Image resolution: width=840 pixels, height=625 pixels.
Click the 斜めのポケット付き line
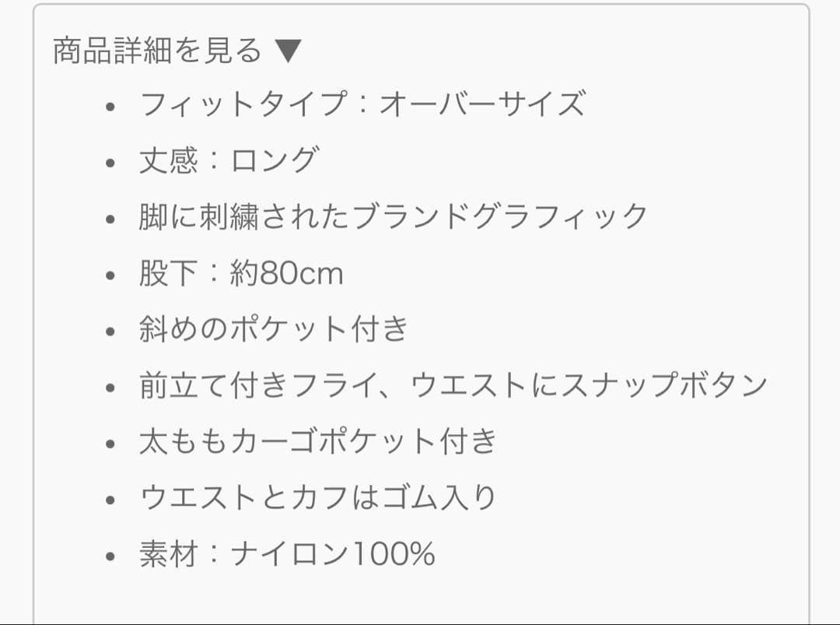pos(274,330)
